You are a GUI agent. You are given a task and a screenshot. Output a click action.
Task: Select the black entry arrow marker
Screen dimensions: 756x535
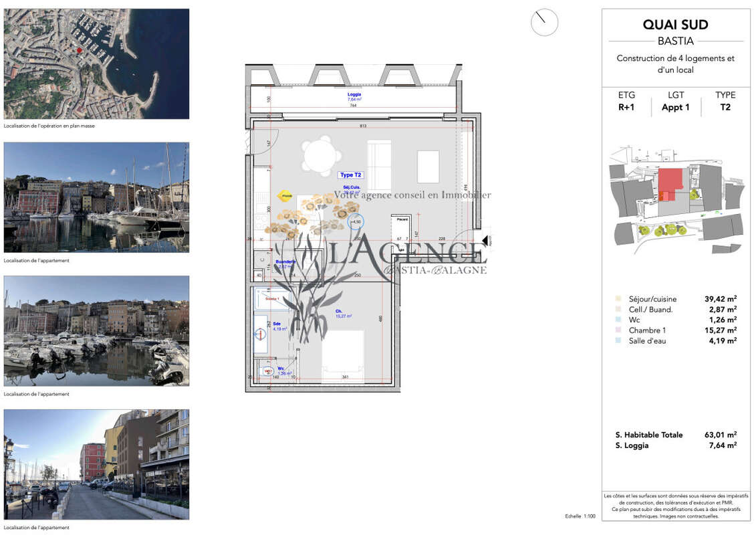point(485,241)
